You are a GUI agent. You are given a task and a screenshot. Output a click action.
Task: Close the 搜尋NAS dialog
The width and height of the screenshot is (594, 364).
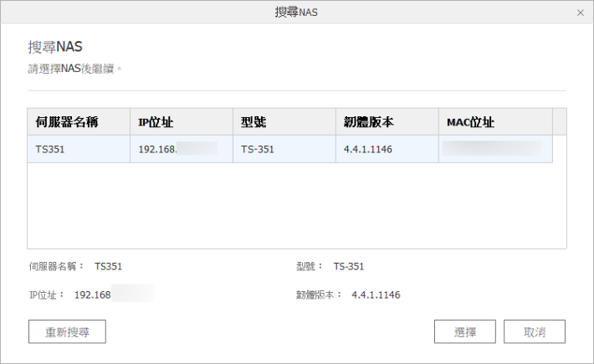point(580,13)
